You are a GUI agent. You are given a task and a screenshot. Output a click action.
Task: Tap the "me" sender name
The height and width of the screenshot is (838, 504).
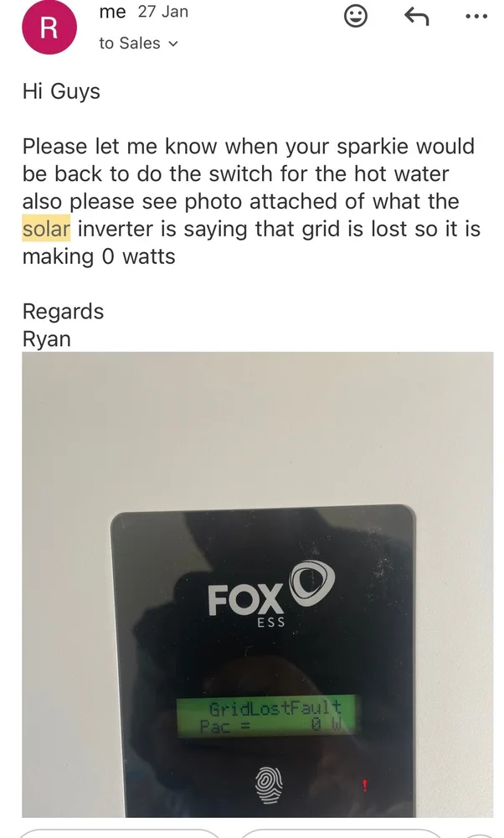[x=113, y=11]
